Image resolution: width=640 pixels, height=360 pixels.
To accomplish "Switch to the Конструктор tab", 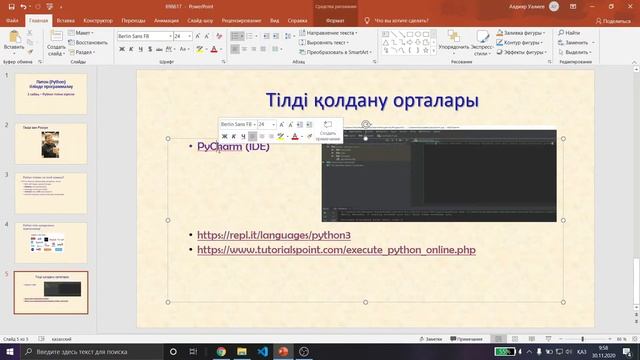I will [x=98, y=20].
